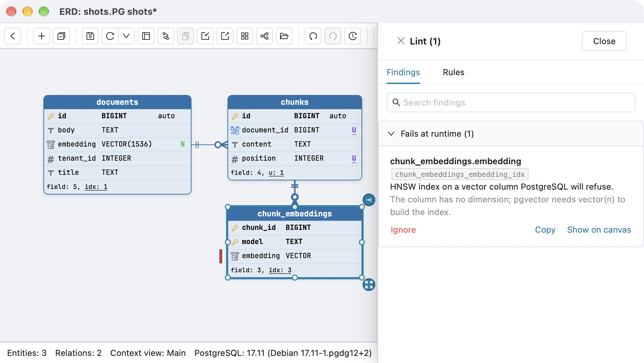The image size is (644, 363).
Task: Click Copy on the lint finding
Action: point(545,230)
